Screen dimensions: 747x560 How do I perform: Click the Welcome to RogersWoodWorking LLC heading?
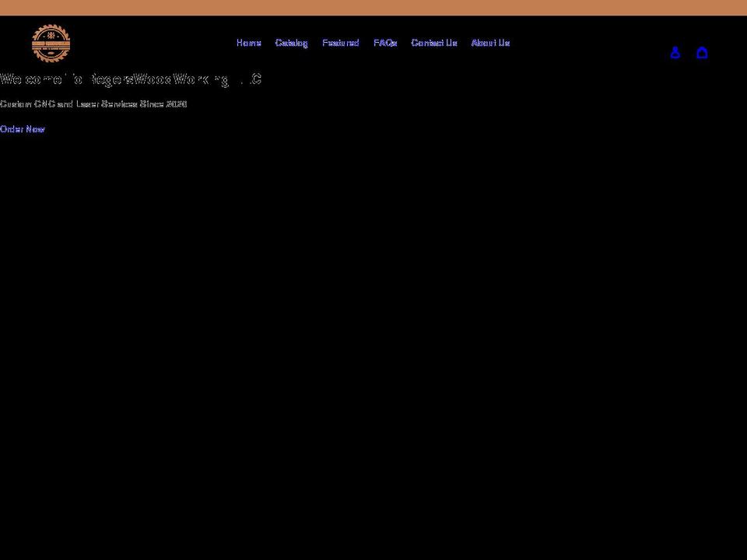pos(131,79)
